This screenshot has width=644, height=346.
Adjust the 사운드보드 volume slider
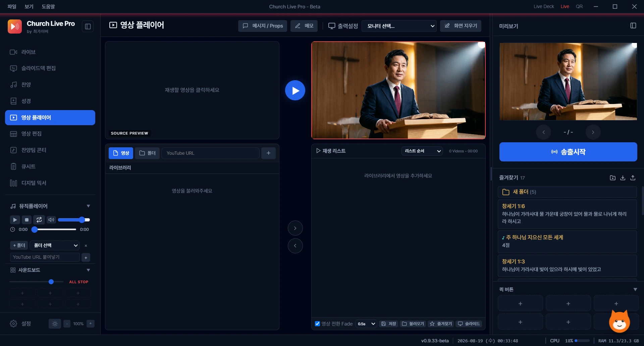(37, 282)
